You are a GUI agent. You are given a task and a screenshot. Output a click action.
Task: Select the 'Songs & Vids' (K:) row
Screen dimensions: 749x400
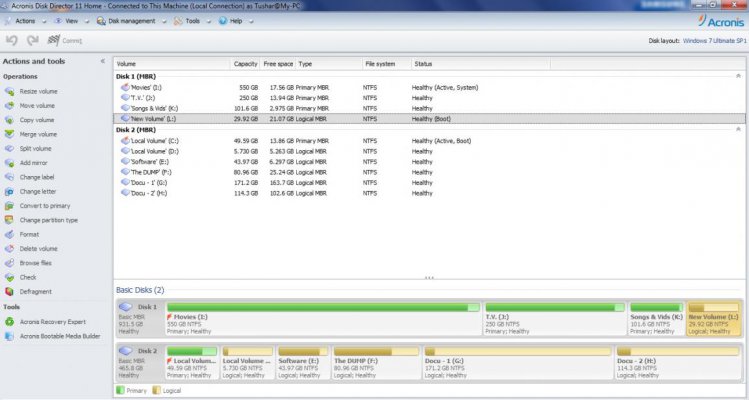point(429,108)
